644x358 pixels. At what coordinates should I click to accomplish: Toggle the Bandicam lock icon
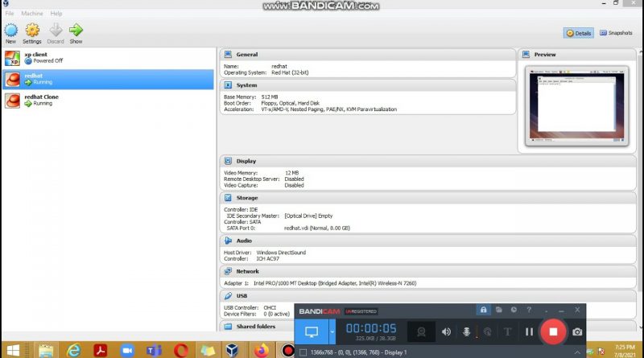pyautogui.click(x=484, y=310)
